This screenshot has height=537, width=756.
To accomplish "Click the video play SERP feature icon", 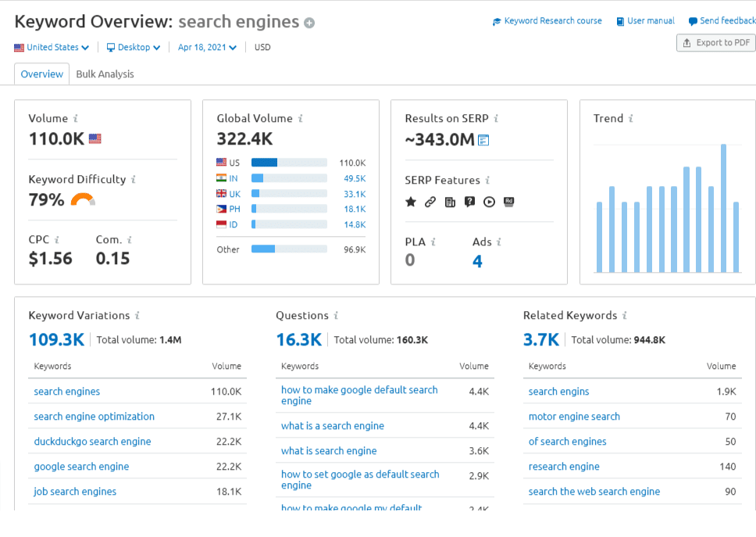I will [489, 202].
